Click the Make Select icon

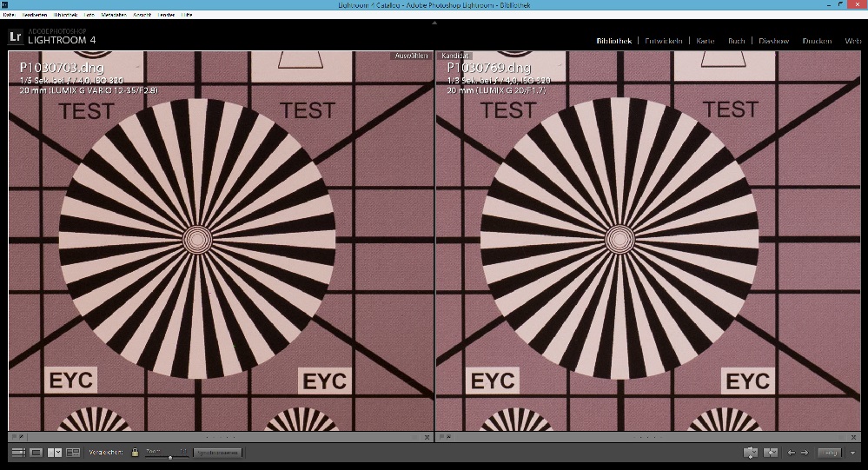[x=770, y=453]
